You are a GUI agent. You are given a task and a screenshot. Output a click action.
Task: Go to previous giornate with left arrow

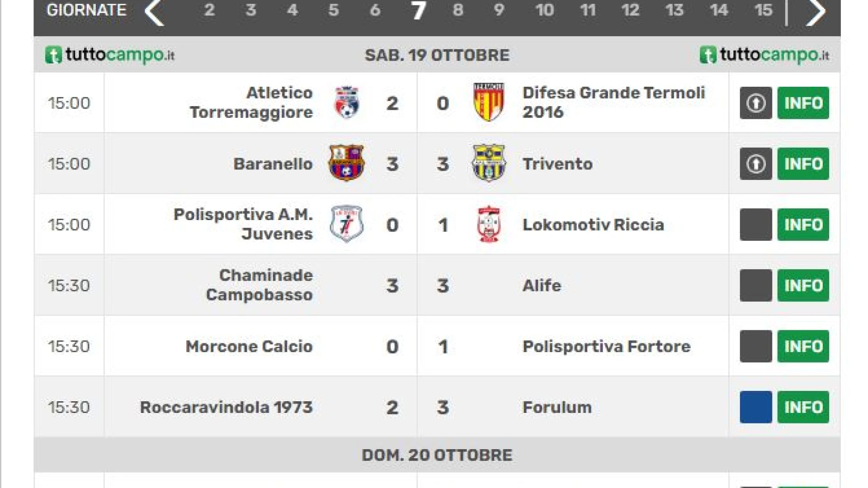tap(154, 12)
